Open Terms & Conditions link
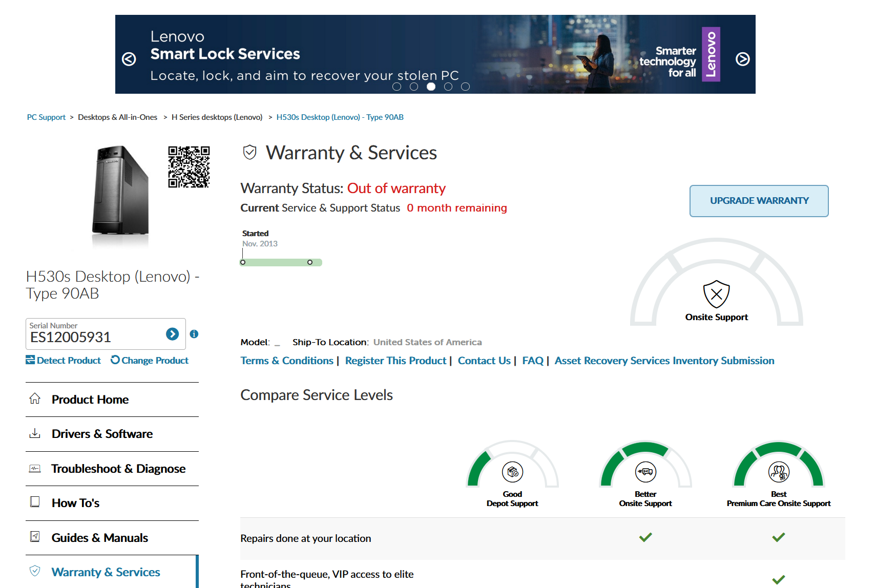 tap(287, 361)
